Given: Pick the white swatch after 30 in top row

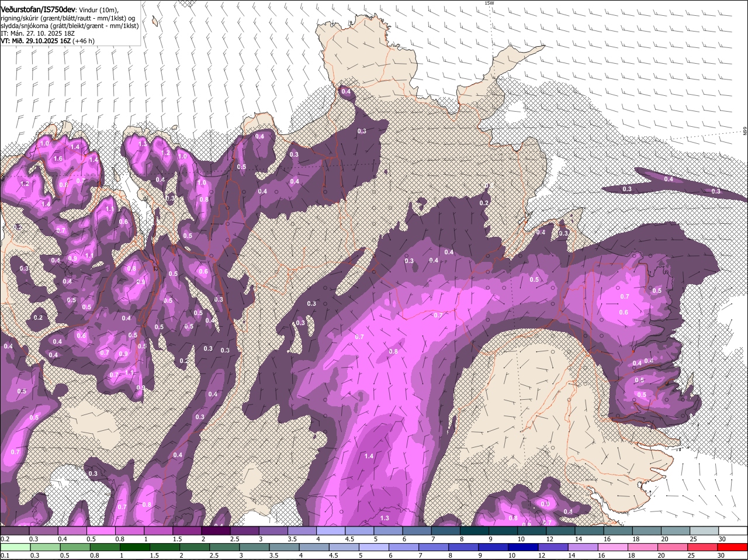Looking at the screenshot, I should (733, 531).
